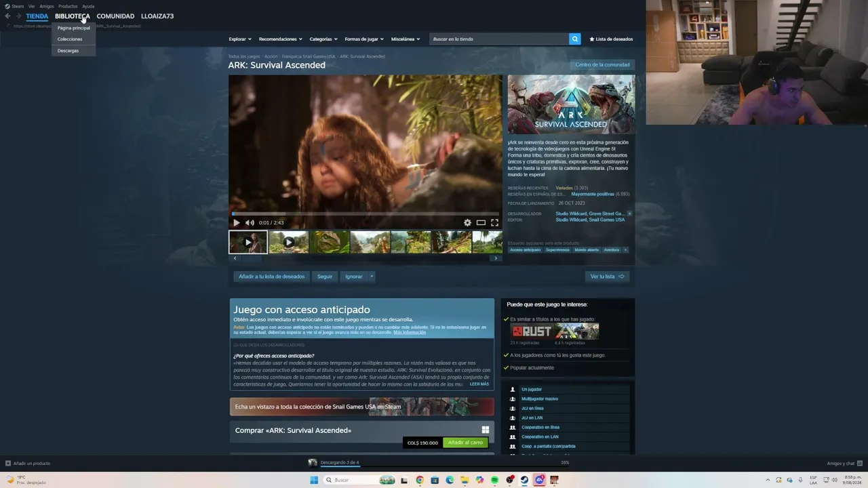Select the first trailer video thumbnail
Screen dimensions: 868x488
pos(248,242)
